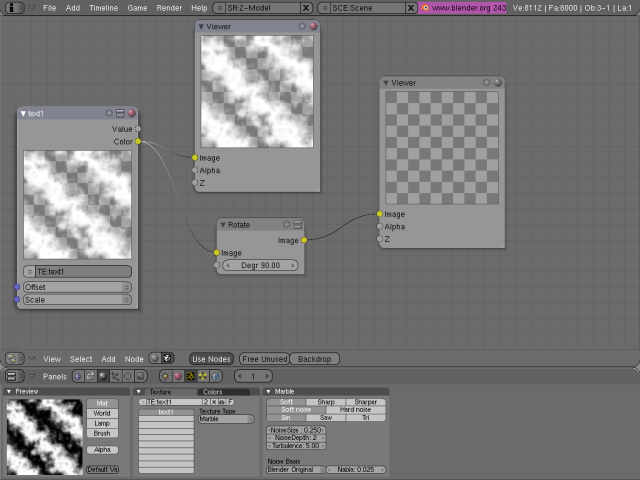Toggle the Use Nodes button
Image resolution: width=640 pixels, height=480 pixels.
211,358
